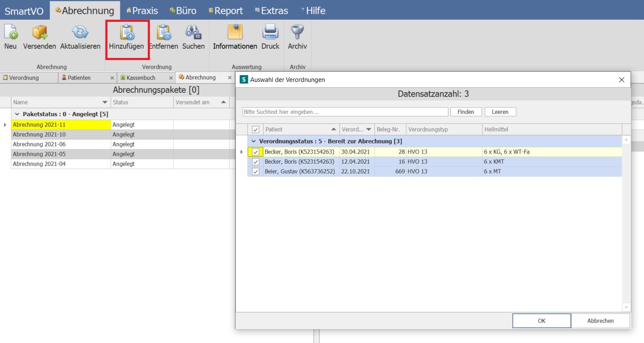The width and height of the screenshot is (644, 343).
Task: Click the Aktualisieren refresh icon
Action: (x=80, y=32)
